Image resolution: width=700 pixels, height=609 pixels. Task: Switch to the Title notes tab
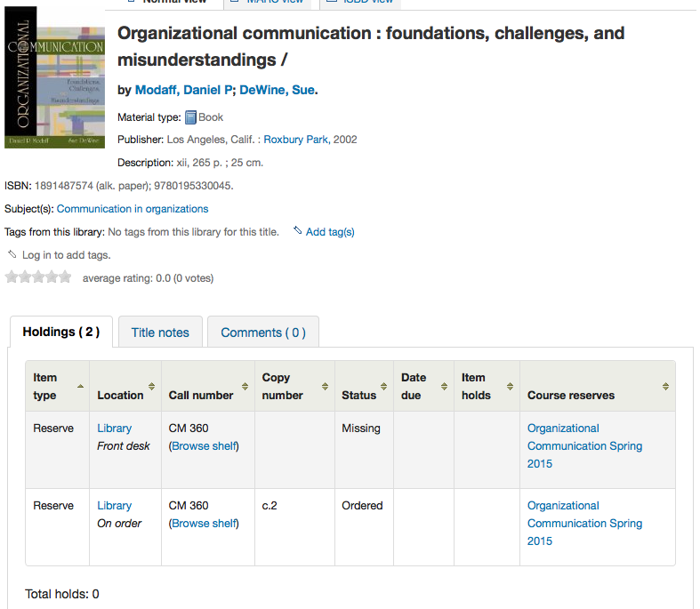[x=160, y=333]
